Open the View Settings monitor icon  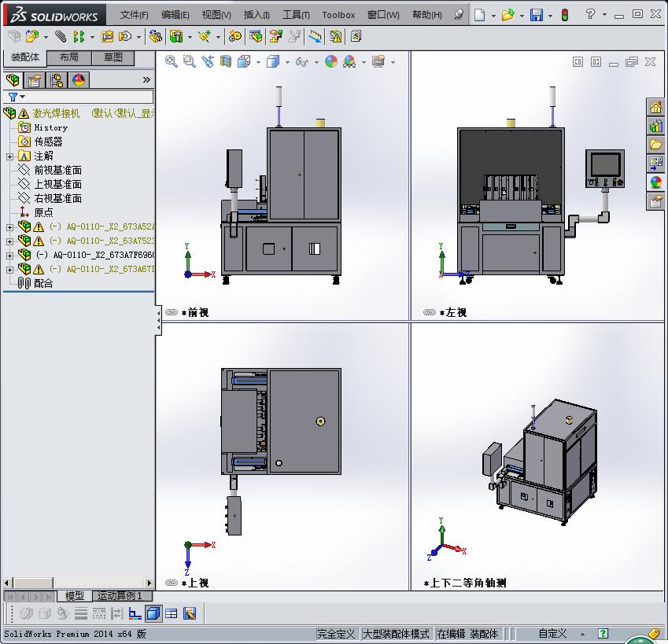[x=378, y=61]
